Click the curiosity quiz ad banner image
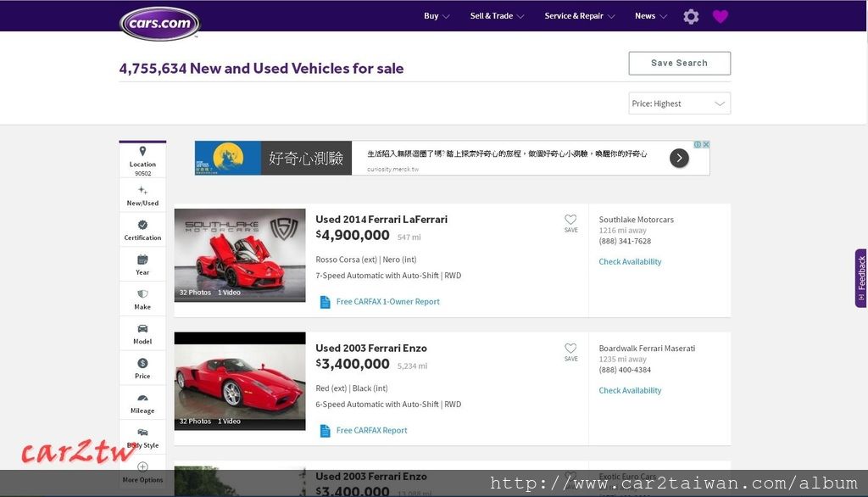Image resolution: width=868 pixels, height=497 pixels. (273, 158)
